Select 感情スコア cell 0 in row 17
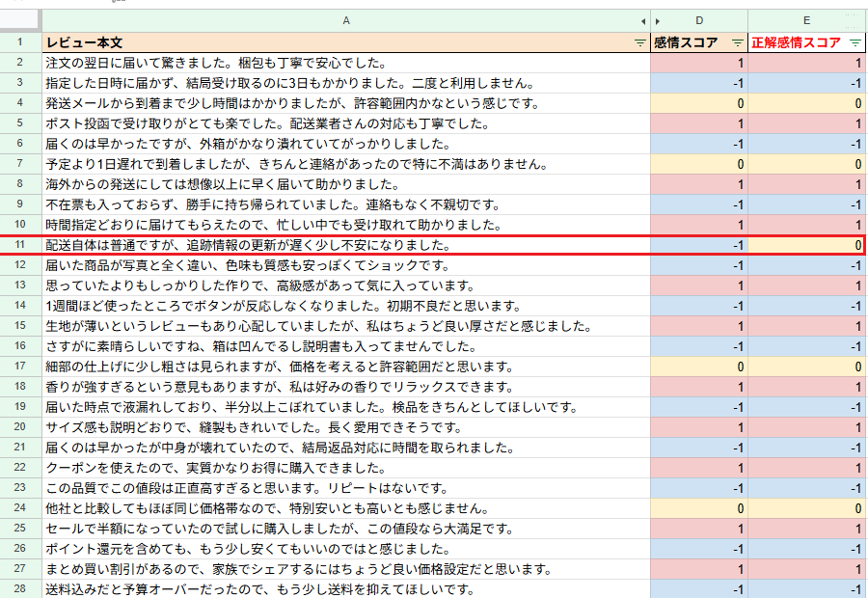This screenshot has height=598, width=868. click(699, 367)
